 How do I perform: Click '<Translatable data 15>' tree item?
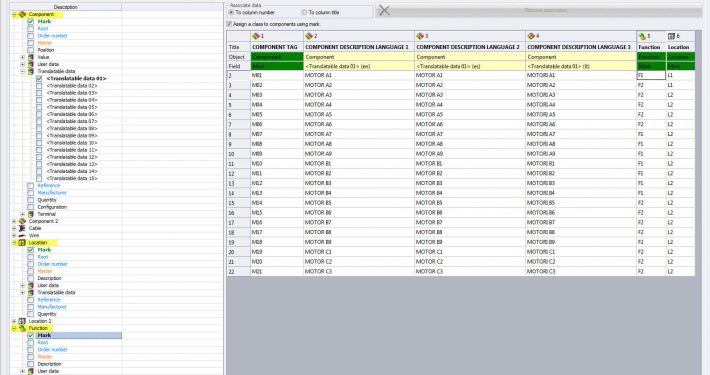pos(72,178)
